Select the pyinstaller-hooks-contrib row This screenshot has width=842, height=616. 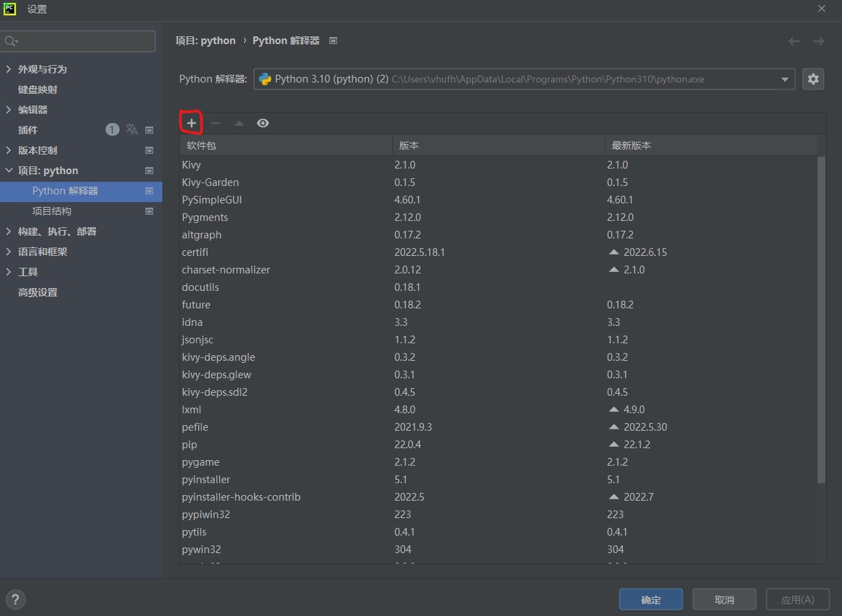click(x=498, y=497)
